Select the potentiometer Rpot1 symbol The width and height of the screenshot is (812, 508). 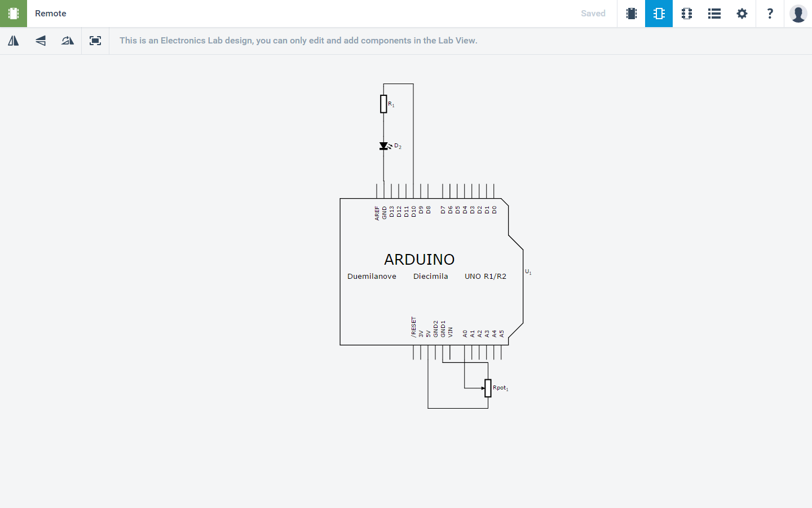coord(488,388)
